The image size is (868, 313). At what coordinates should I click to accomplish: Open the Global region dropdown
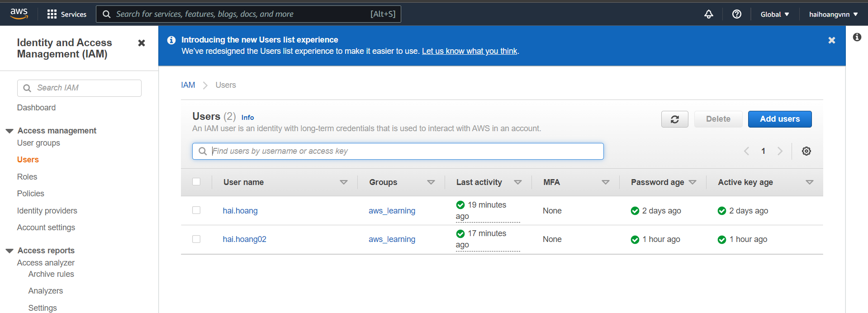click(x=775, y=14)
